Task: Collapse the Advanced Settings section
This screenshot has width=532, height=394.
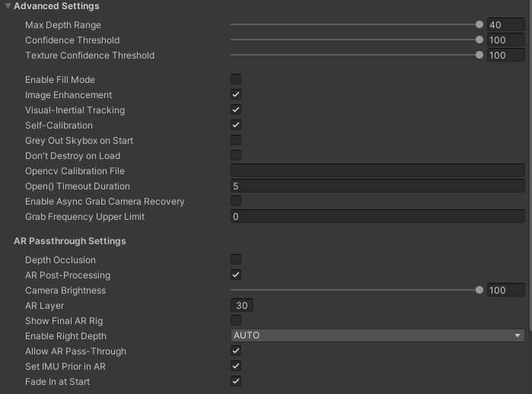Action: coord(8,6)
